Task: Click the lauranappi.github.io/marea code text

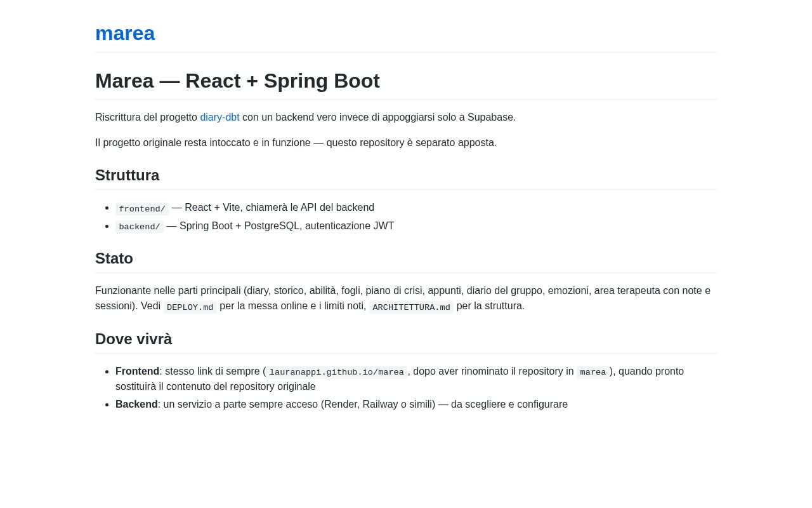Action: (x=337, y=372)
